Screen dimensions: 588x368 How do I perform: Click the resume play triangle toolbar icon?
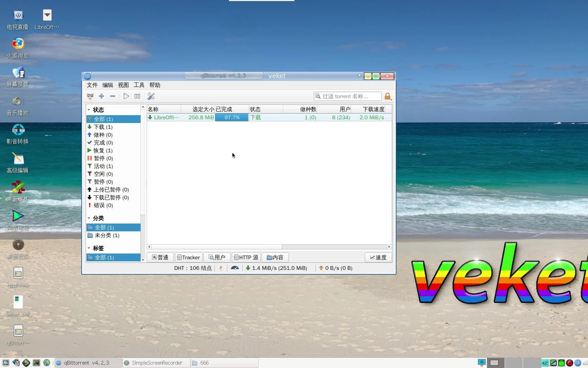coord(126,96)
